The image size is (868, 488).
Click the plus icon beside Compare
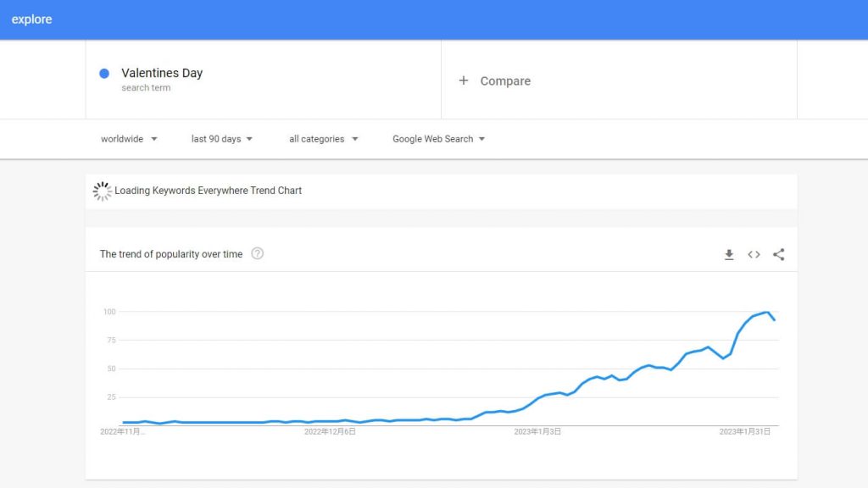(464, 80)
